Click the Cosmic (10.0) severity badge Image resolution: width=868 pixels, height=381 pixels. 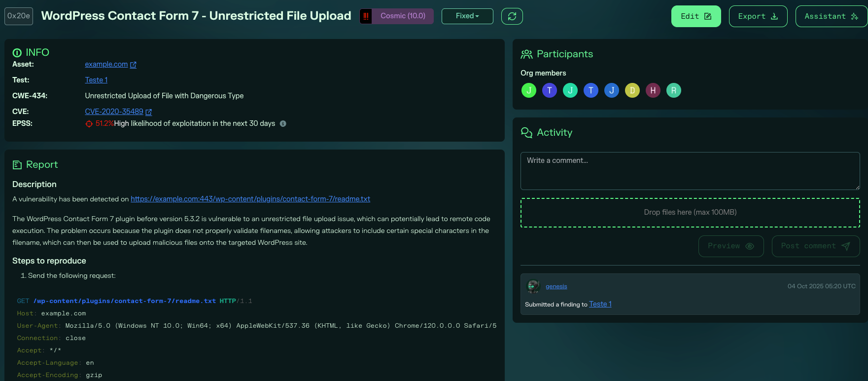coord(402,16)
